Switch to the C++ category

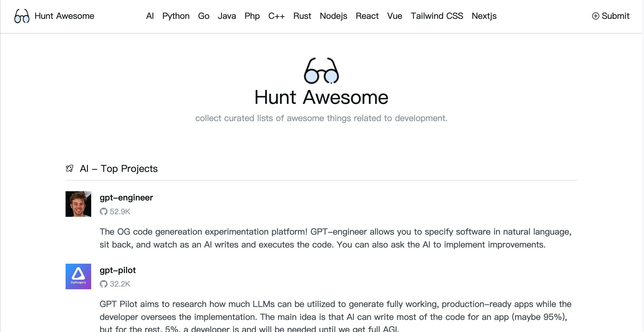point(276,16)
